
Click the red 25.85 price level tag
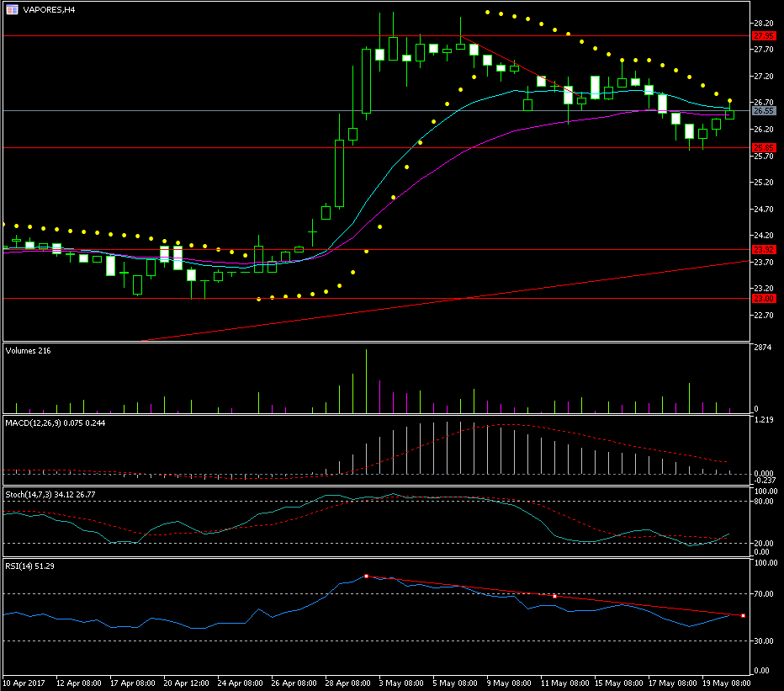click(763, 148)
